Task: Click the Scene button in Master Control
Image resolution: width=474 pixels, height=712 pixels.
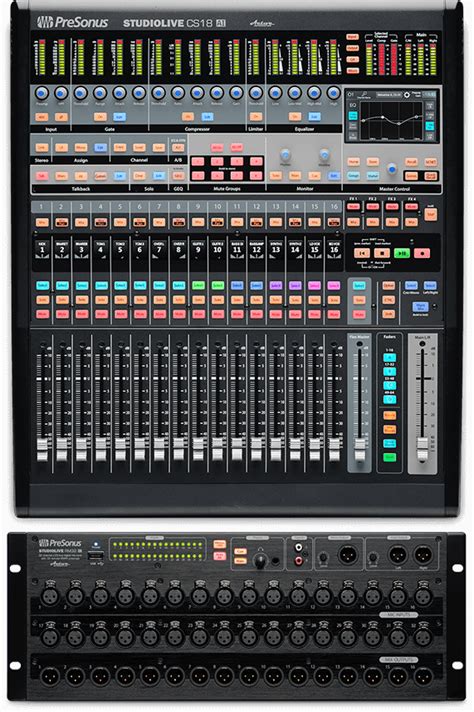Action: point(411,176)
